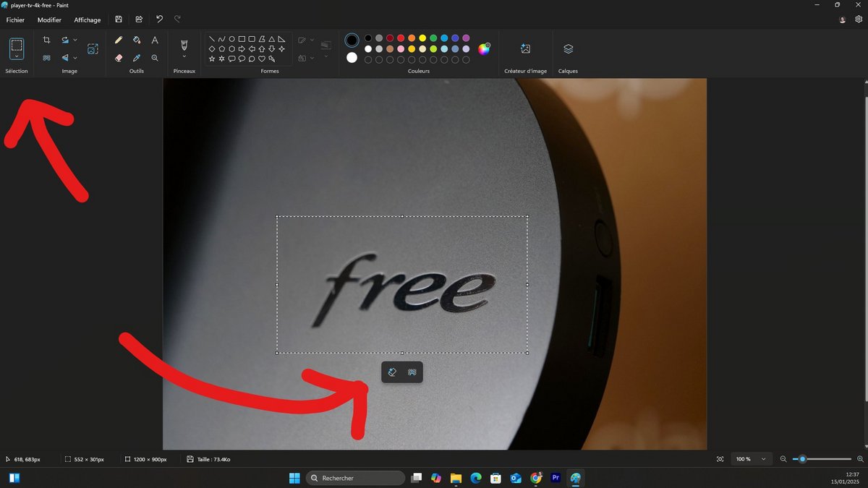
Task: Choose the purple color swatch
Action: (466, 38)
